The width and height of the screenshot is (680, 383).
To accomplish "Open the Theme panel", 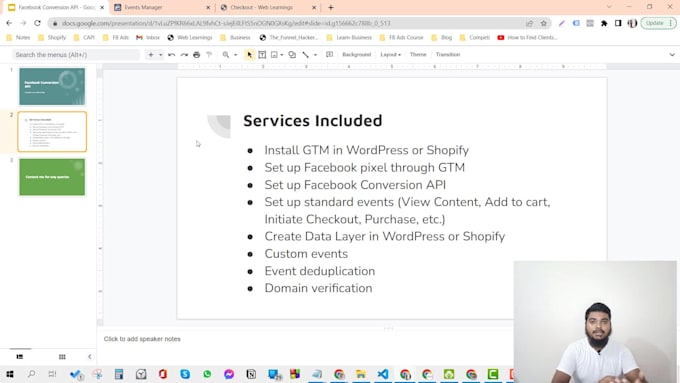I will pyautogui.click(x=418, y=55).
